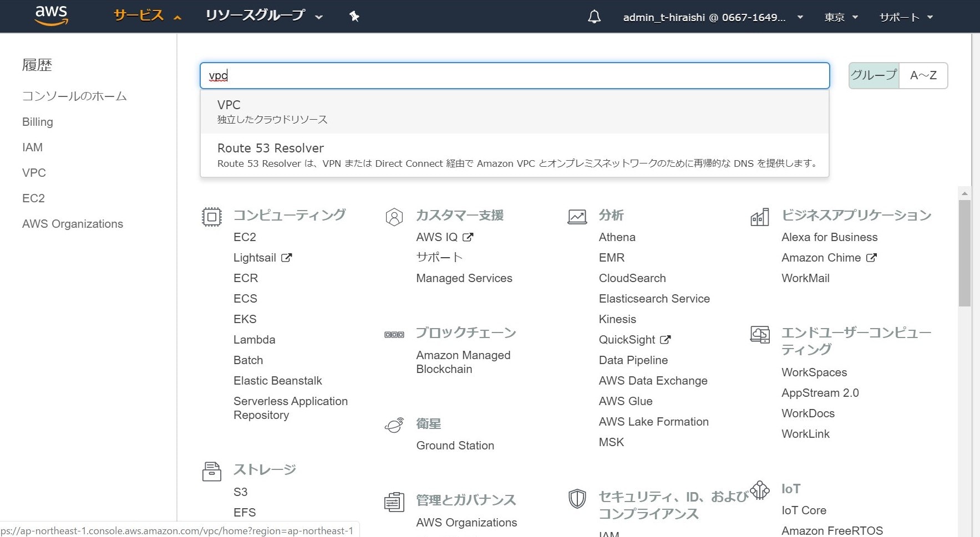Open Lambda under コンピューティング
980x537 pixels.
[x=255, y=340]
